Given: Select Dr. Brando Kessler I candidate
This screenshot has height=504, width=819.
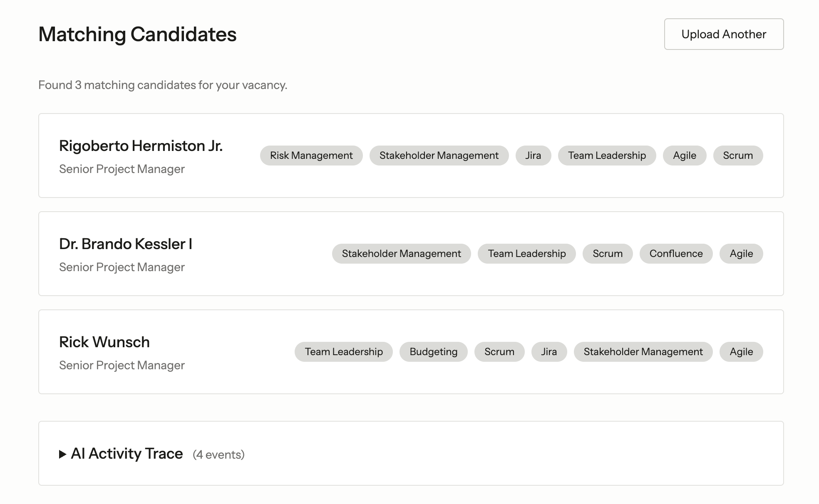Looking at the screenshot, I should 126,244.
